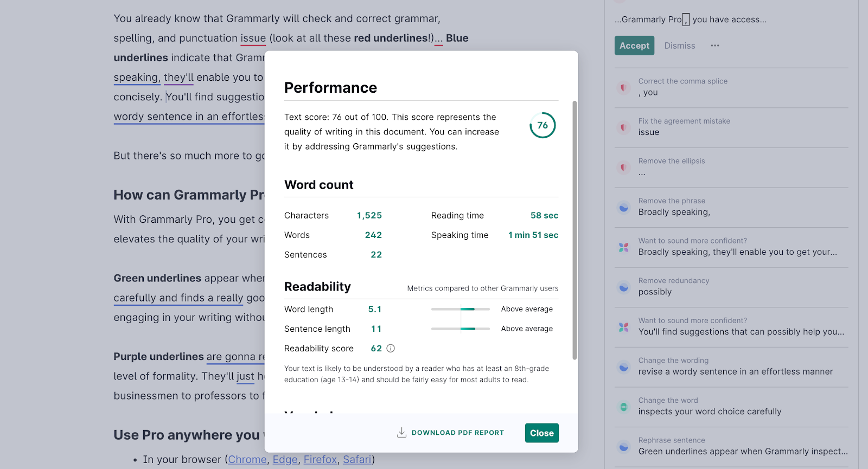Screen dimensions: 868x469
Task: Click the underlined 'they'll' in the document
Action: (x=178, y=78)
